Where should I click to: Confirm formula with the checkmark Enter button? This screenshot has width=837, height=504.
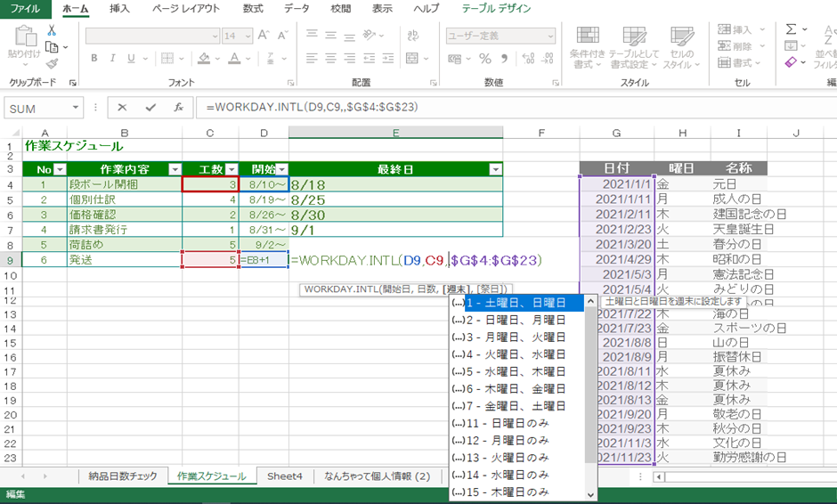click(150, 107)
